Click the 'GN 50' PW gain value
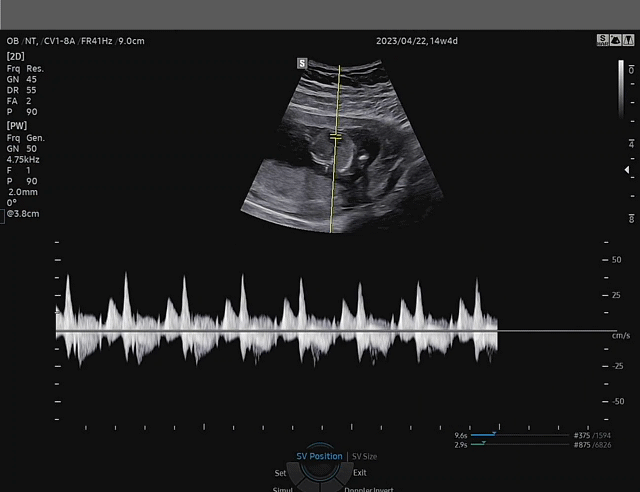The image size is (640, 492). tap(22, 149)
